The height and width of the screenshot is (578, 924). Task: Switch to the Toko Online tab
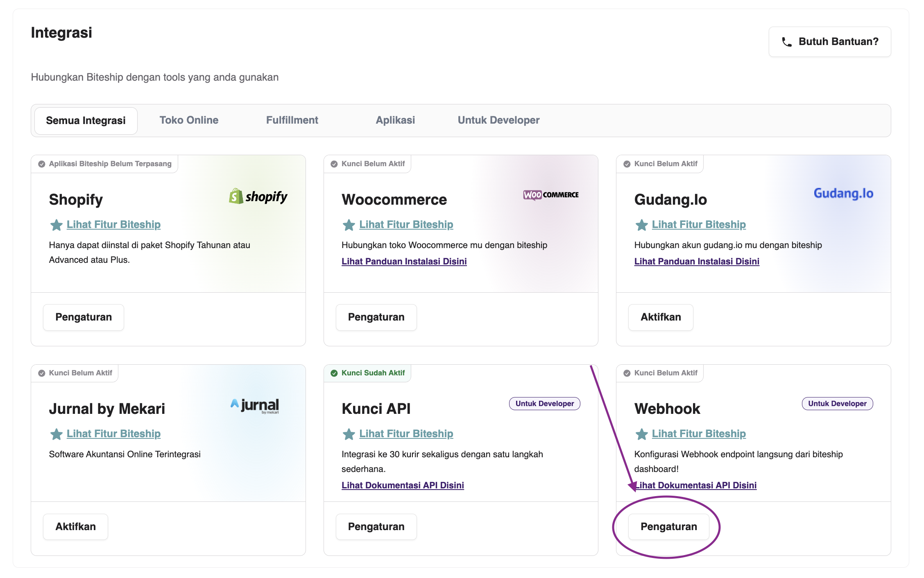coord(189,120)
